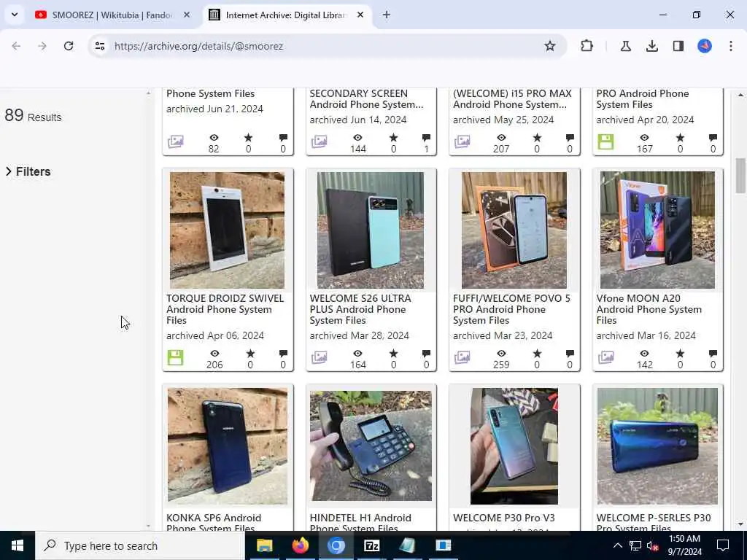Open Vfone MOON A20 phone thumbnail
The height and width of the screenshot is (560, 747).
pyautogui.click(x=657, y=230)
